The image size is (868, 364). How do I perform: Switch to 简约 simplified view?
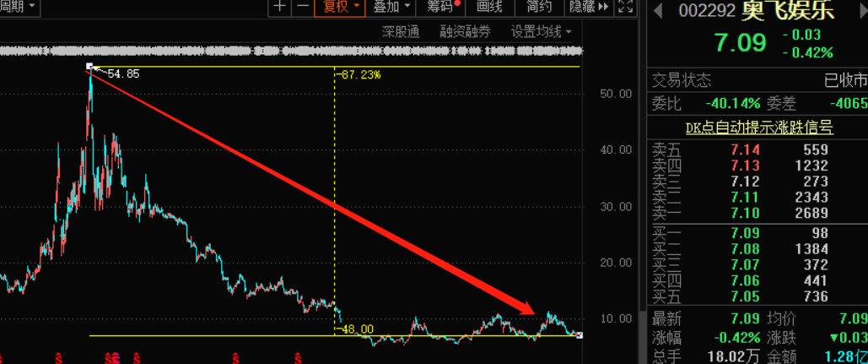point(539,7)
